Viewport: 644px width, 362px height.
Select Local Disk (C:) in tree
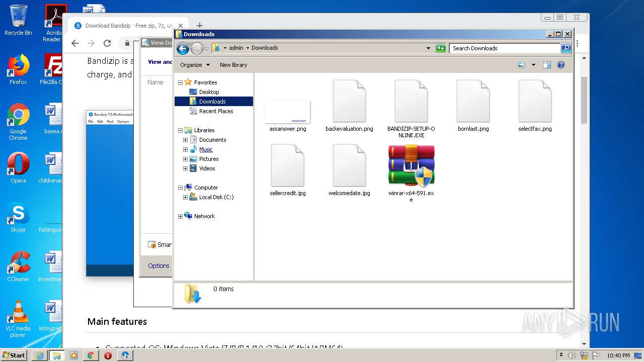216,197
